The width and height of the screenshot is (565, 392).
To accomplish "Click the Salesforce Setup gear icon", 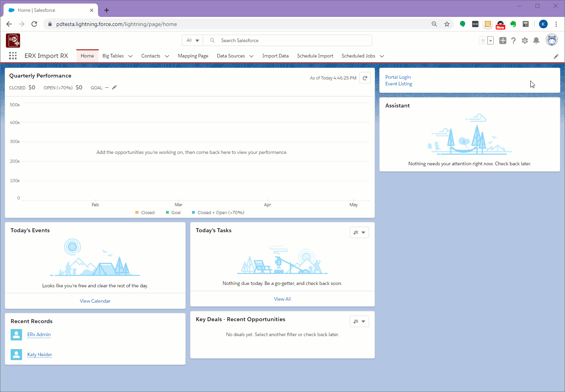I will (x=524, y=41).
